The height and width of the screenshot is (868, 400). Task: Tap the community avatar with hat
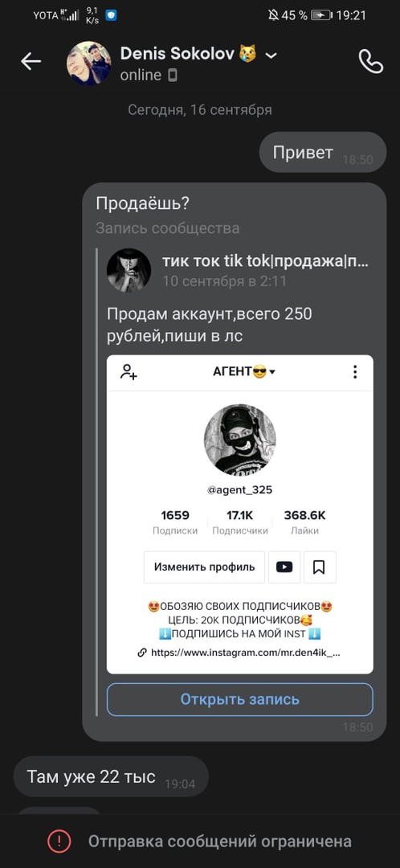(x=129, y=270)
